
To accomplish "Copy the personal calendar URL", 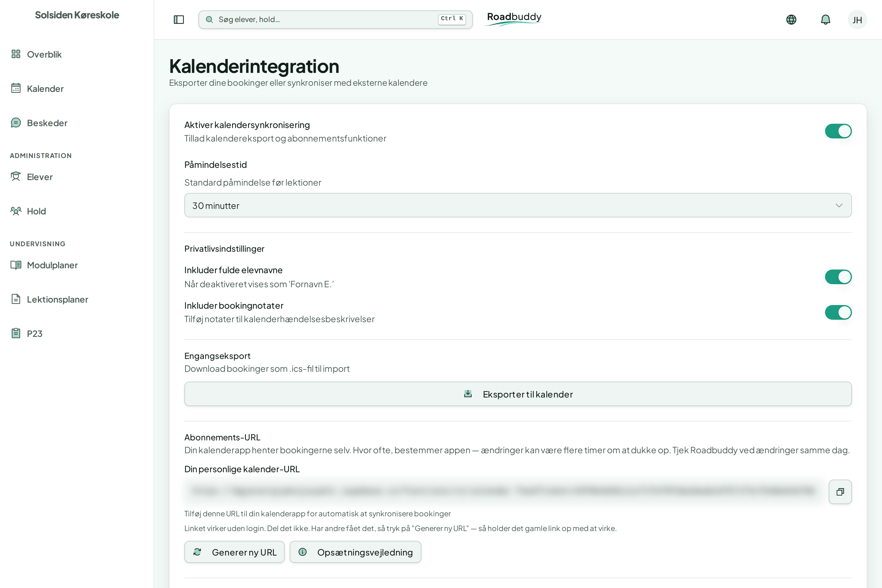I will point(840,492).
